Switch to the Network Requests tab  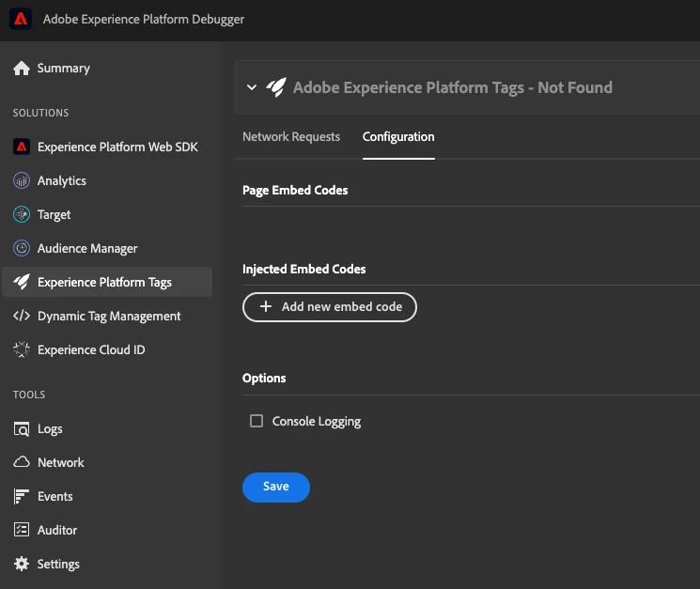click(x=291, y=136)
